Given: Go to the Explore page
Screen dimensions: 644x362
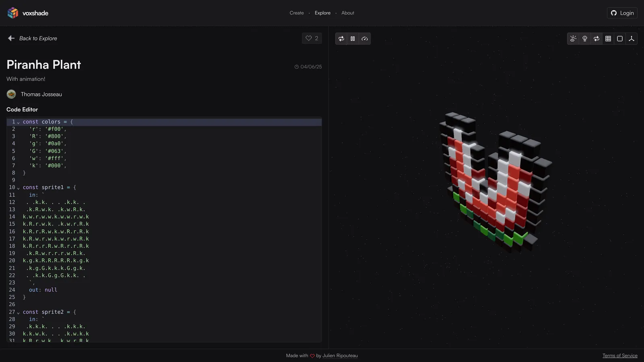Looking at the screenshot, I should (x=322, y=13).
